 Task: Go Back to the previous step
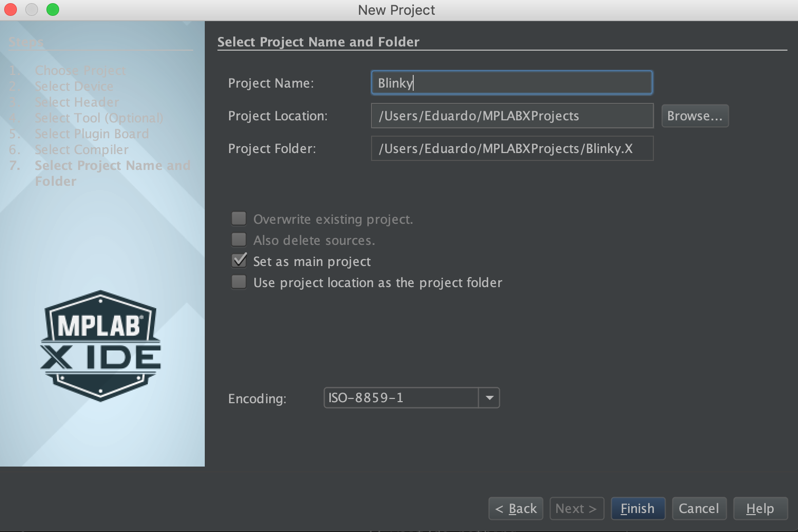[516, 509]
